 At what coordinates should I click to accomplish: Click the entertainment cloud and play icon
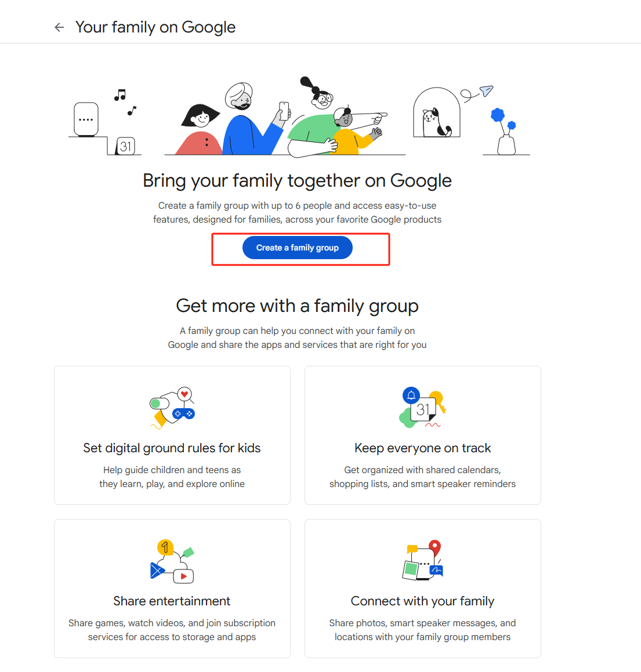point(172,561)
